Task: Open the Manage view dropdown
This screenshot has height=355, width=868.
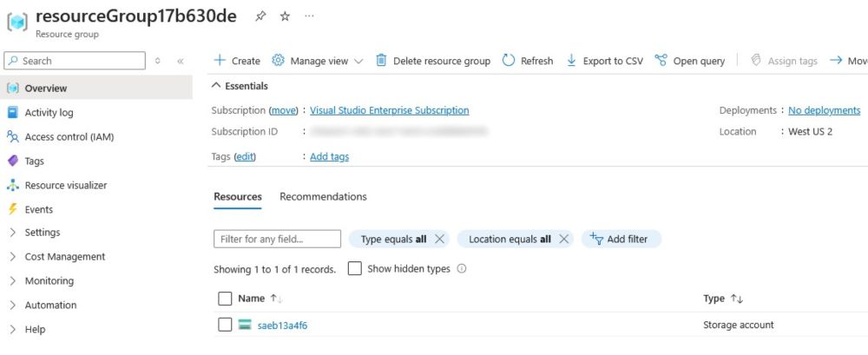Action: [x=317, y=61]
